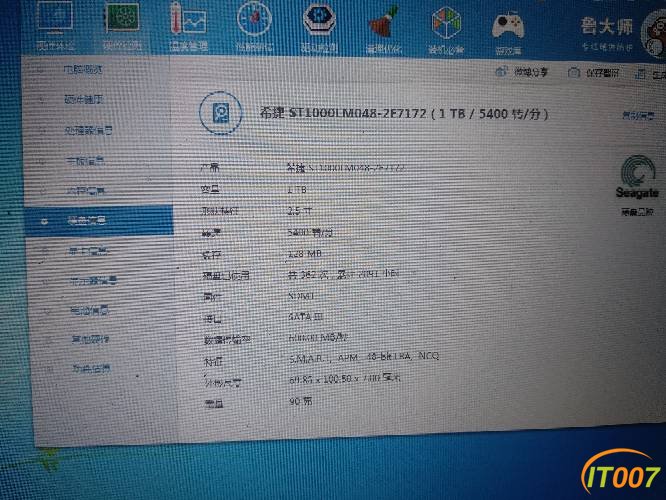
Task: Click the 69.85 x 100.50 dimensions value
Action: [344, 379]
